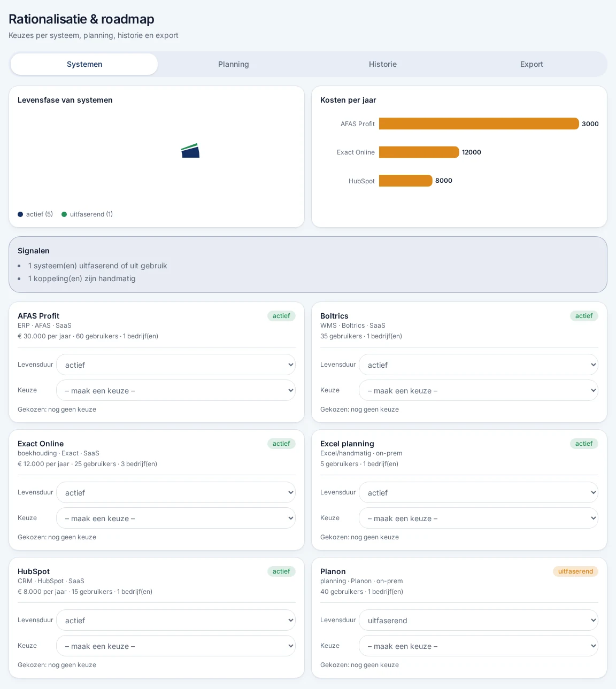Open AFAS Profit Keuze dropdown
Image resolution: width=616 pixels, height=689 pixels.
(x=176, y=390)
